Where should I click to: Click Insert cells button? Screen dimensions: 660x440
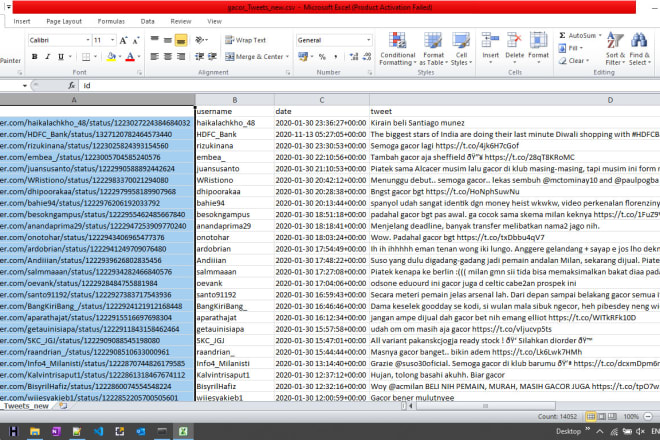pos(490,48)
